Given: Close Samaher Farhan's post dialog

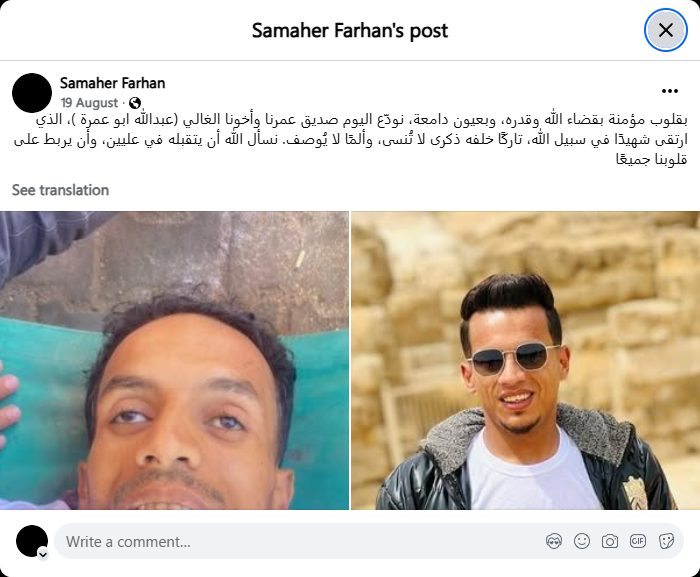Looking at the screenshot, I should tap(665, 30).
